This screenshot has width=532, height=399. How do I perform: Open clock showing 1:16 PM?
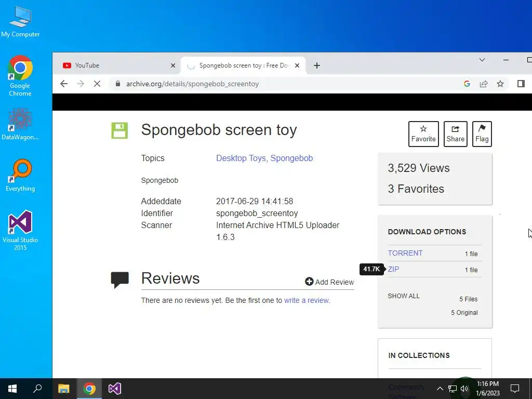tap(488, 389)
